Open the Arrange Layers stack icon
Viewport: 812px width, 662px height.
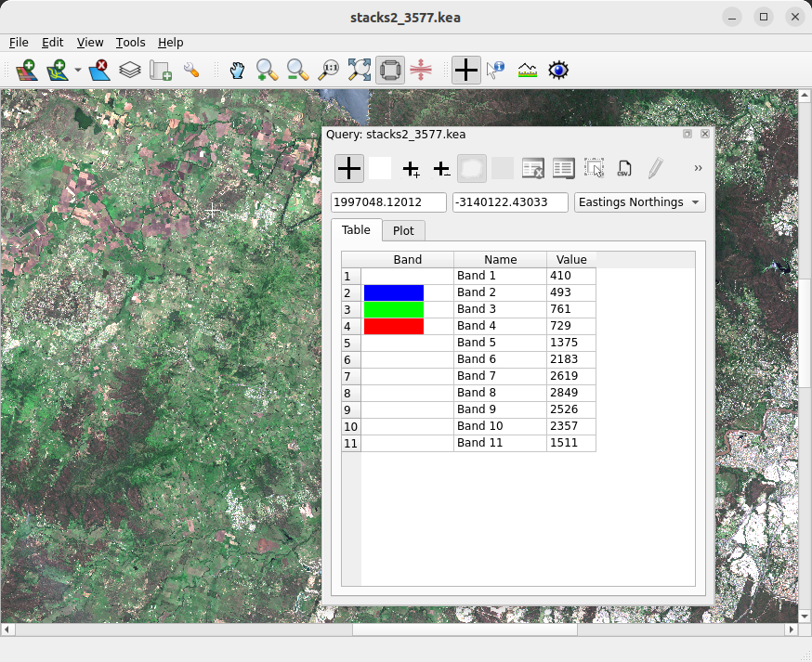point(130,70)
